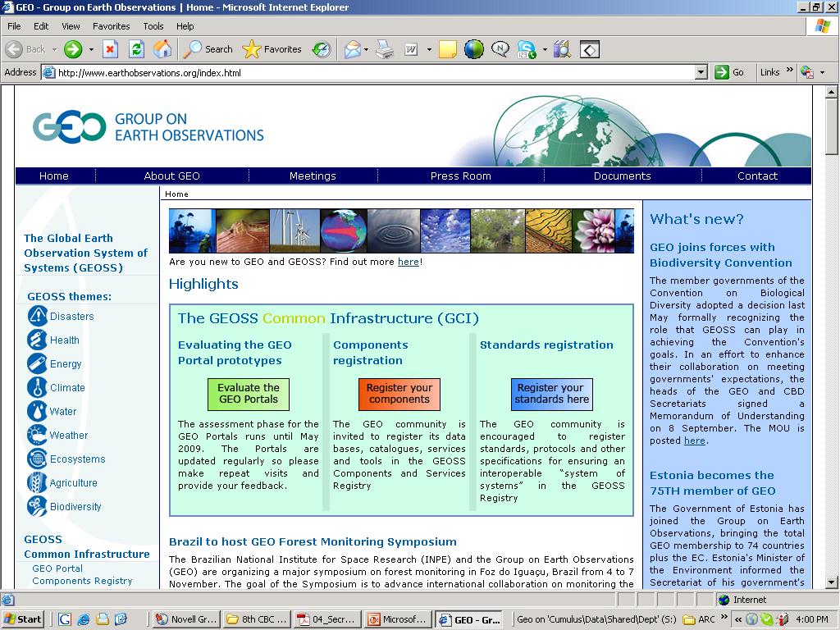The image size is (840, 630).
Task: Open the Search magnifier in toolbar
Action: [208, 49]
